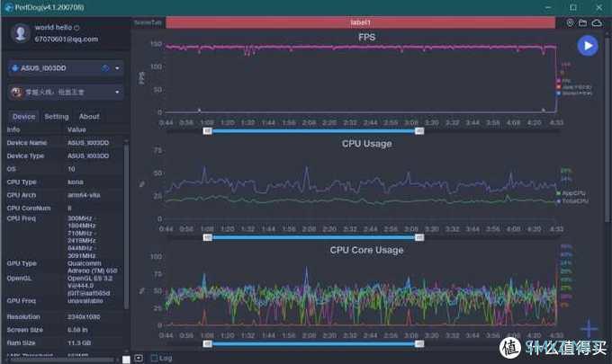Click the refresh icon beside ASUS_I003DD
This screenshot has height=364, width=612.
tap(105, 68)
